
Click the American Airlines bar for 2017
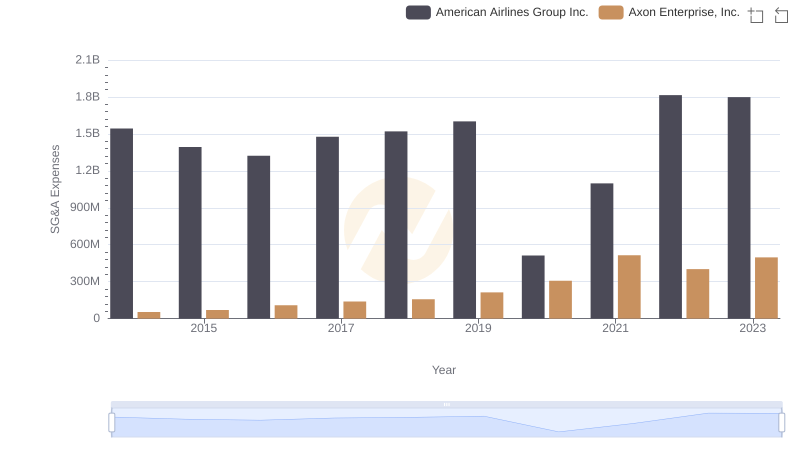tap(327, 227)
